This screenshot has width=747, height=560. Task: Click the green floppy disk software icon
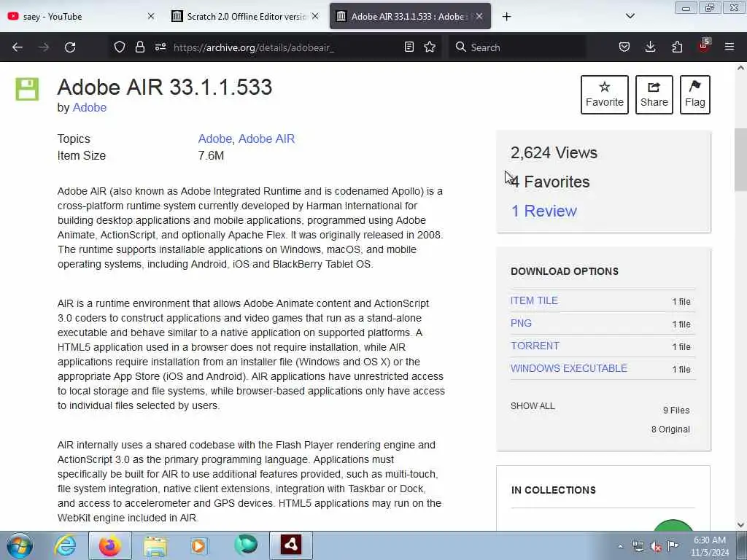pyautogui.click(x=27, y=89)
